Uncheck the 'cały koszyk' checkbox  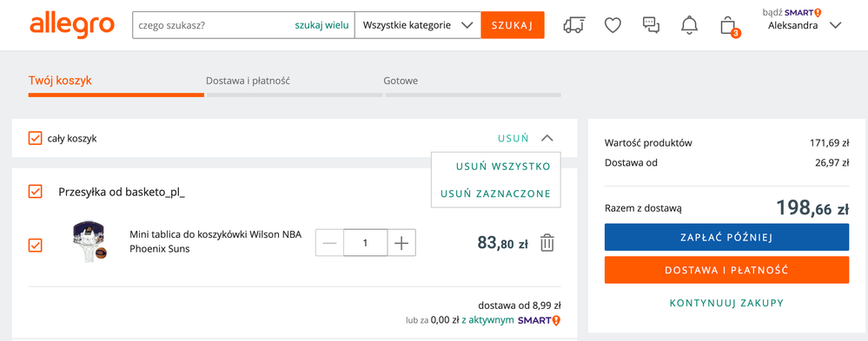[x=35, y=138]
